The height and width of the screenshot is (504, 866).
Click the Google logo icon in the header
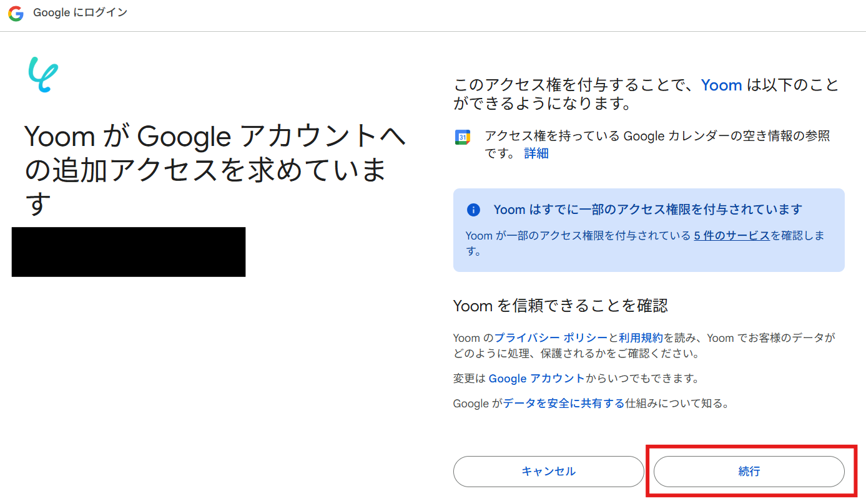click(x=16, y=14)
